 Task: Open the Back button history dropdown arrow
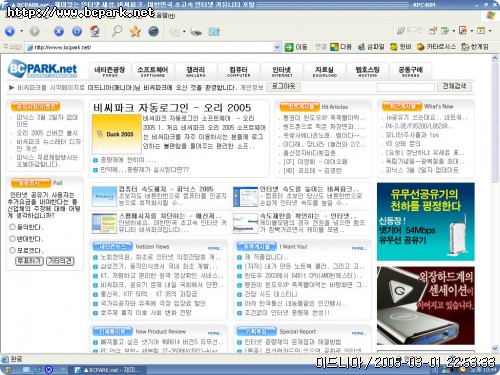[x=22, y=31]
